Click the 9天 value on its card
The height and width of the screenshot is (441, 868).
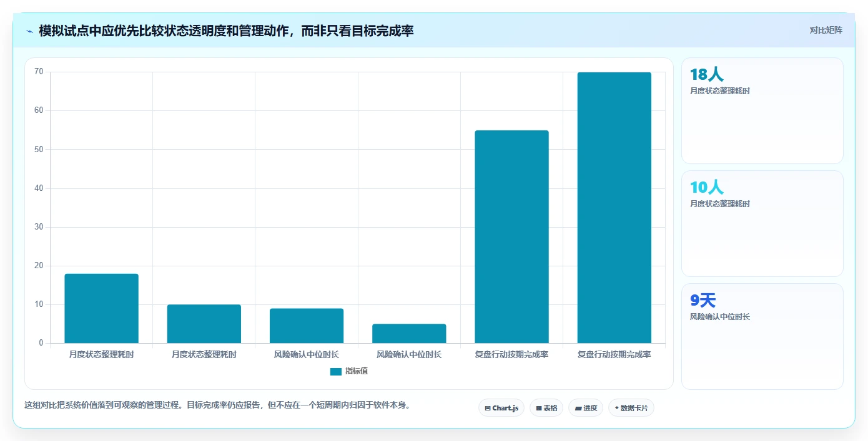703,301
